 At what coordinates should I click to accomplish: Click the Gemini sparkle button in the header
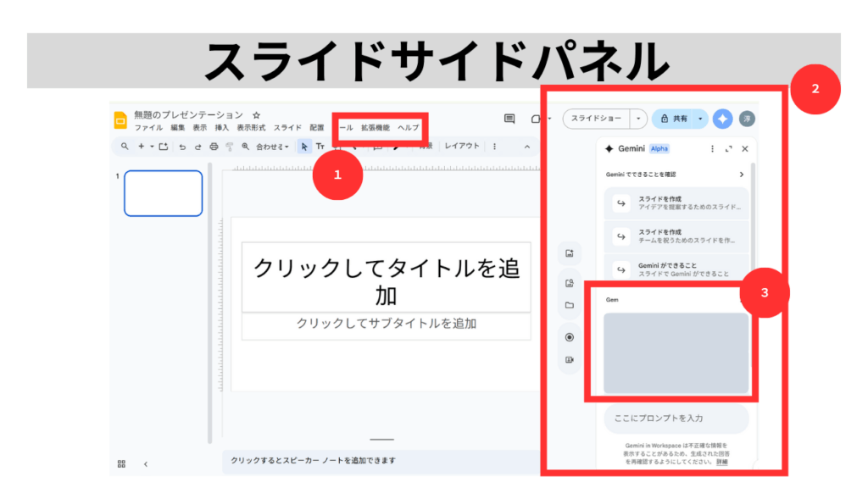click(722, 119)
